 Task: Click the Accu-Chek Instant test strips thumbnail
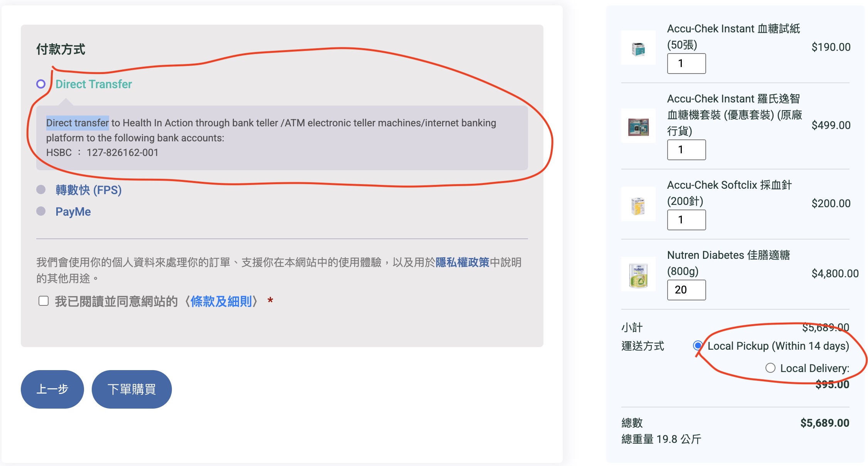tap(638, 48)
